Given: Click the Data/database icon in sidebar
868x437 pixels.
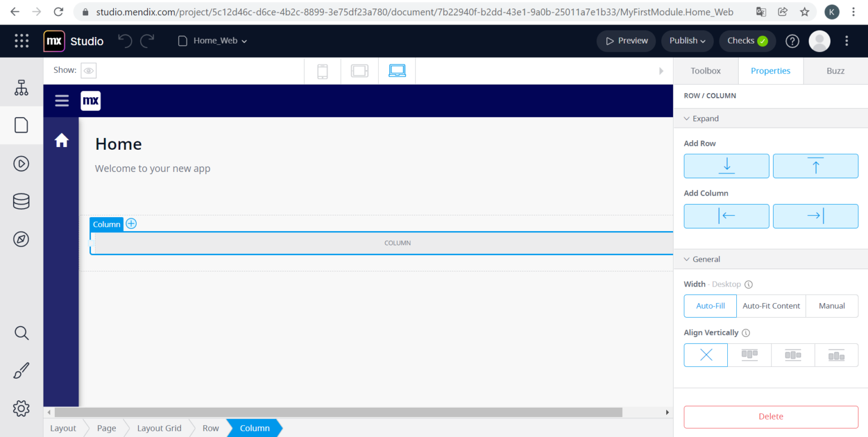Looking at the screenshot, I should point(21,201).
